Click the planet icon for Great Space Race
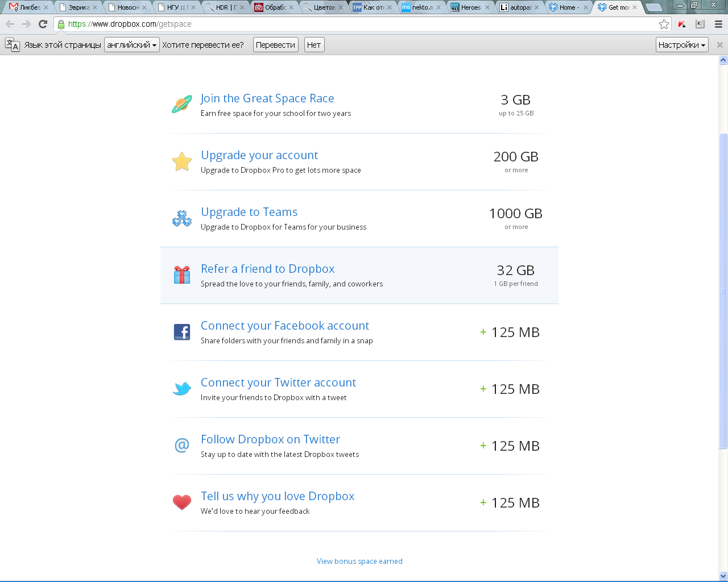 182,105
